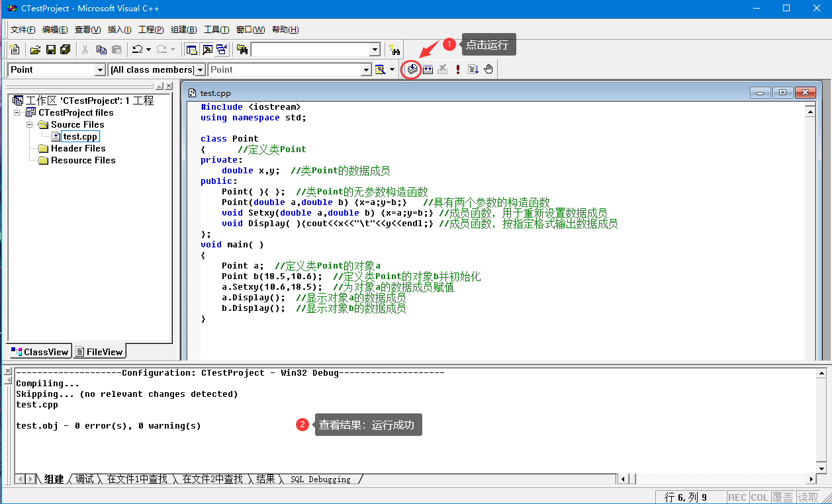Click the 覆盖 overwrite indicator in status bar

click(782, 497)
